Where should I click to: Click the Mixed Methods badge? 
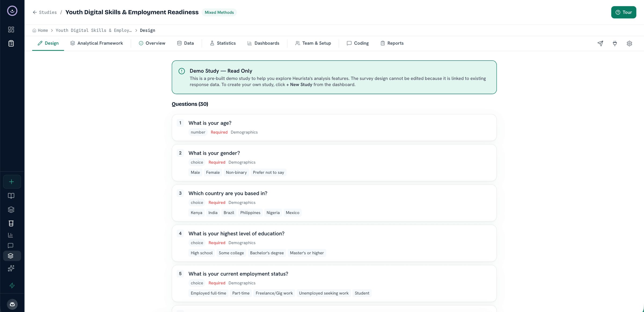[x=219, y=12]
